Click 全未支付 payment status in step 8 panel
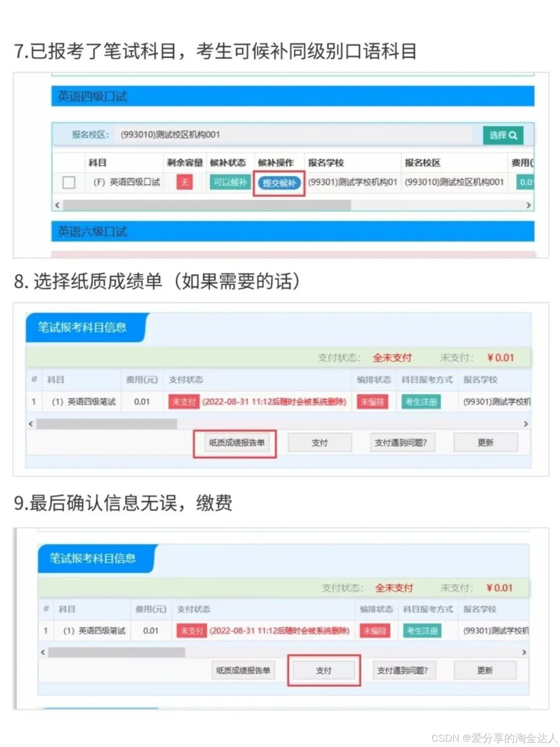This screenshot has height=747, width=560. (x=392, y=357)
